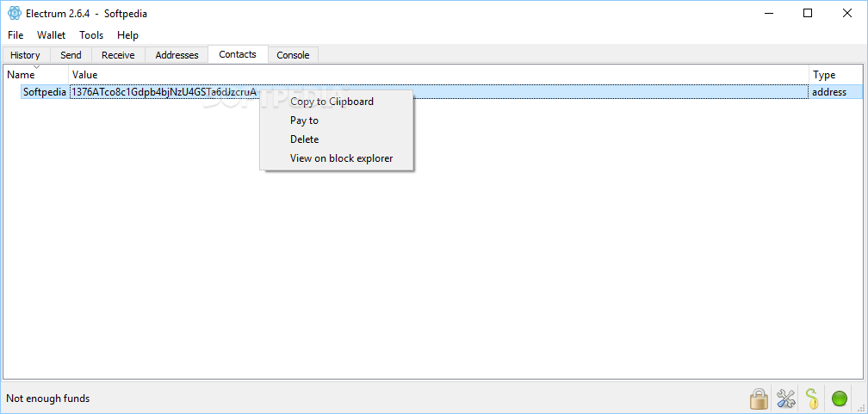Screen dimensions: 868x414
Task: Minimize the Electrum window
Action: (768, 13)
